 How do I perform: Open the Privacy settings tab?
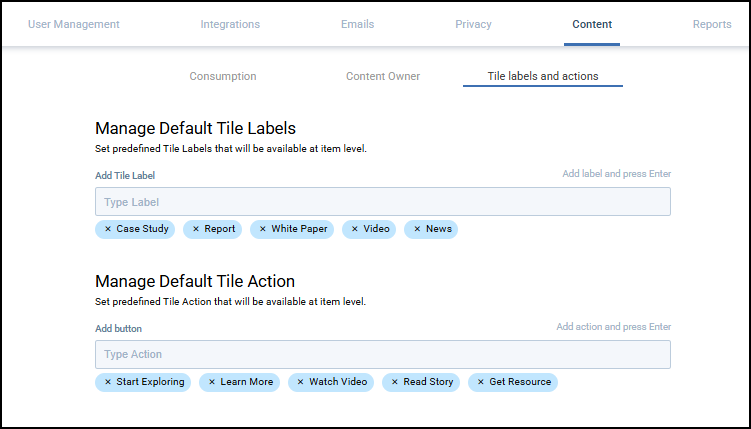[x=473, y=24]
